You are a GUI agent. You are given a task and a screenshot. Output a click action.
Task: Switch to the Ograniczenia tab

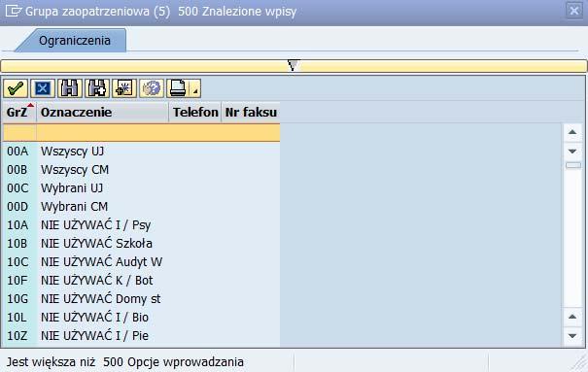(x=75, y=41)
